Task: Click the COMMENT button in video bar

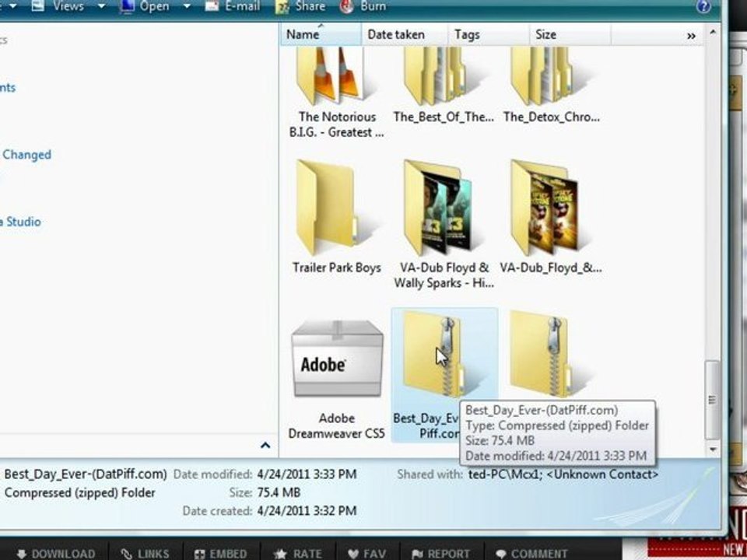Action: (x=531, y=554)
